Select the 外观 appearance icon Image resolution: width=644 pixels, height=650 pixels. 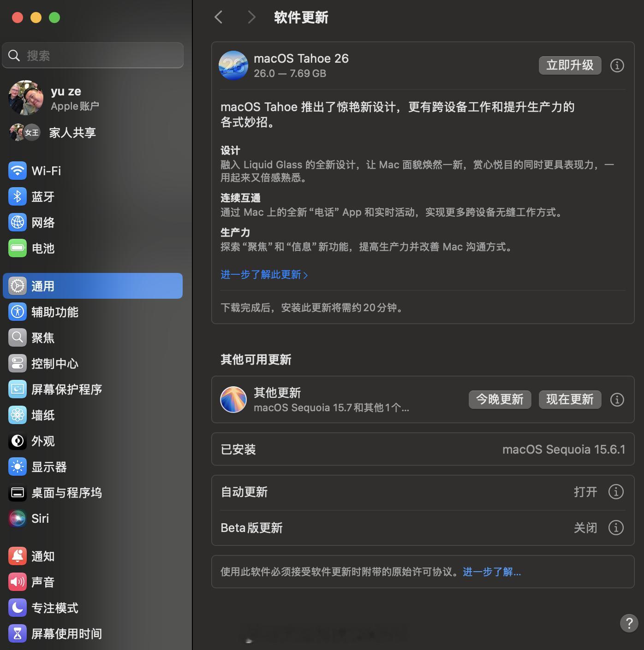click(18, 441)
